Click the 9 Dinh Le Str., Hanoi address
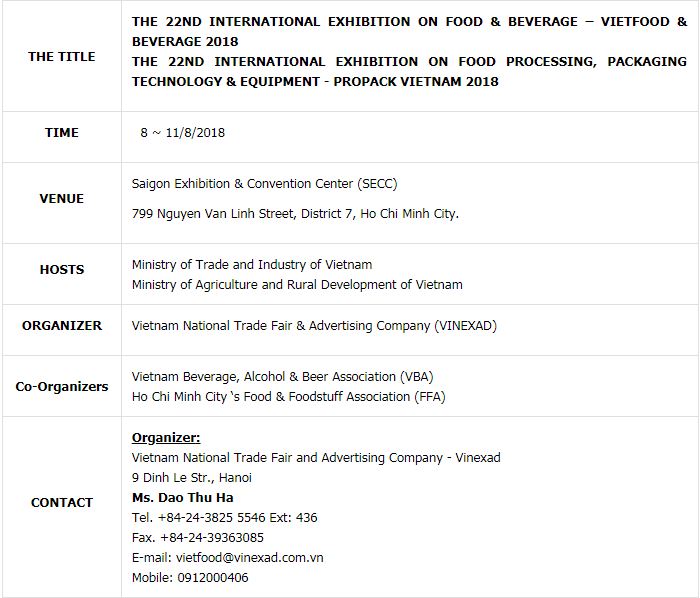The height and width of the screenshot is (598, 700). (192, 478)
